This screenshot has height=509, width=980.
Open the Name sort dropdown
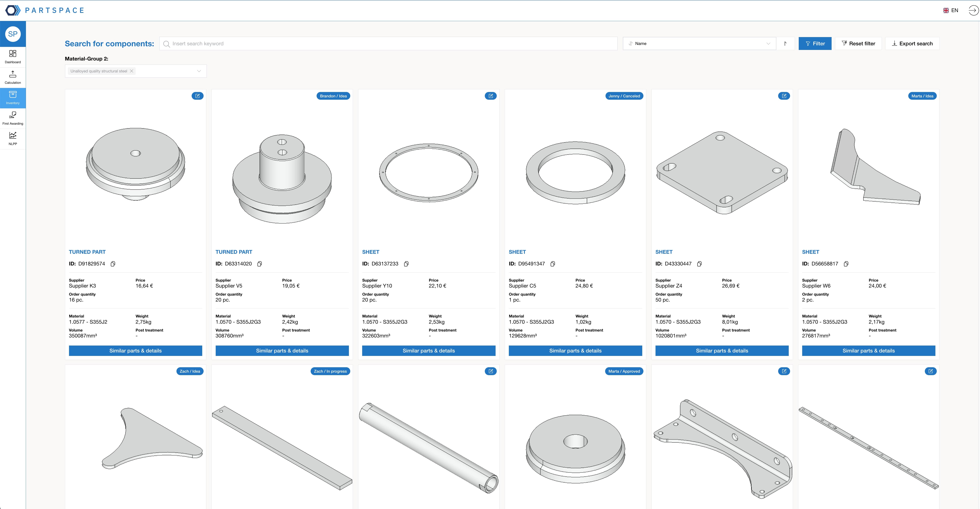(699, 44)
